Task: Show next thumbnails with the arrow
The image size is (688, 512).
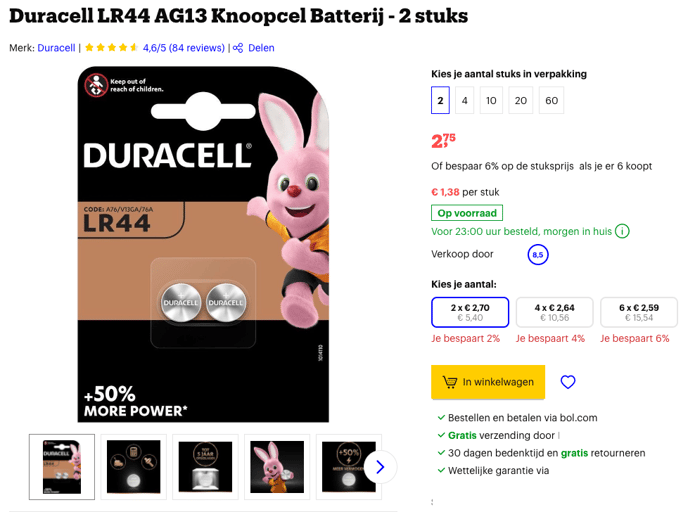Action: pos(380,467)
